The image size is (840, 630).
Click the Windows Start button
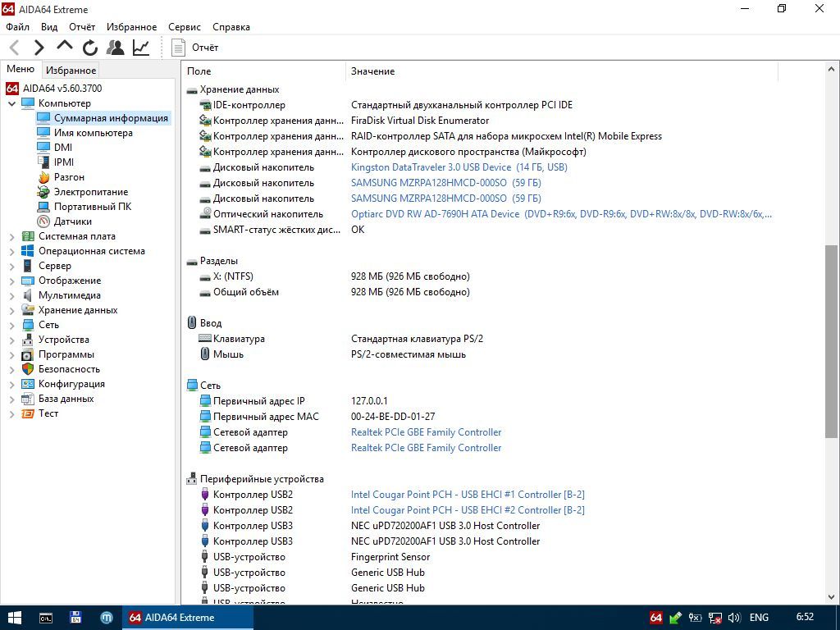click(x=15, y=618)
